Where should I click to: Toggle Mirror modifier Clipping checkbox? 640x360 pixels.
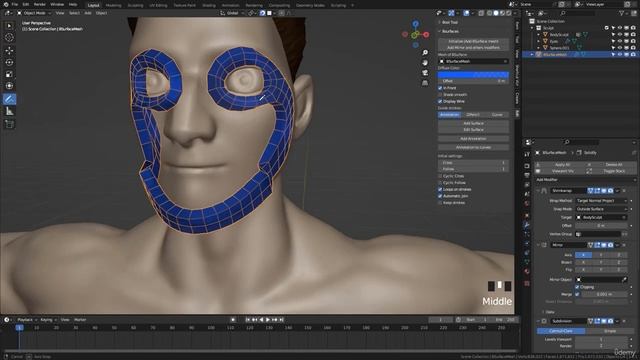577,287
